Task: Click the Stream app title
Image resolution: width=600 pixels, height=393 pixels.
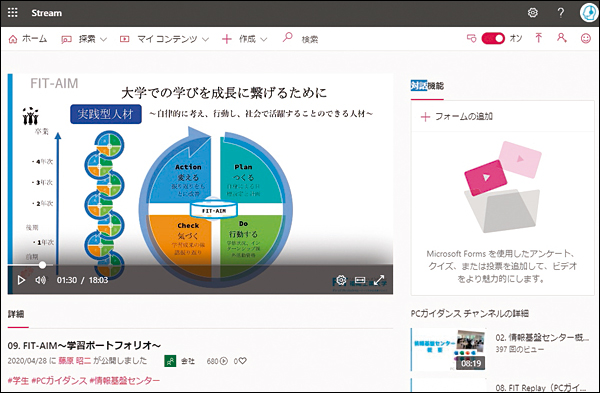Action: [x=46, y=13]
